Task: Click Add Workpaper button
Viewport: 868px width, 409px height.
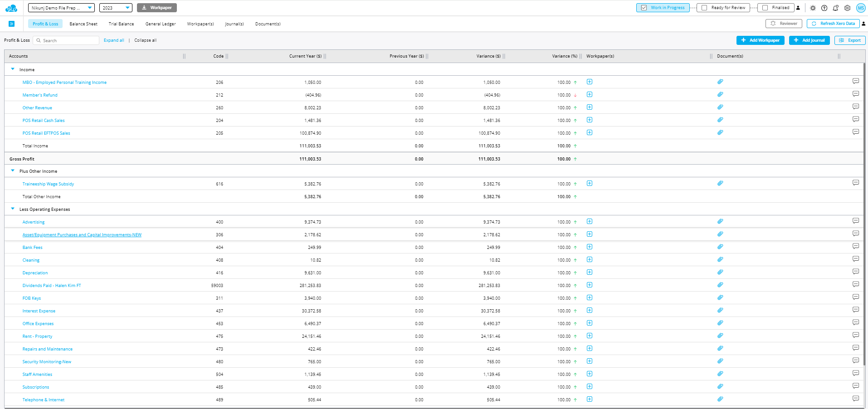Action: click(760, 40)
